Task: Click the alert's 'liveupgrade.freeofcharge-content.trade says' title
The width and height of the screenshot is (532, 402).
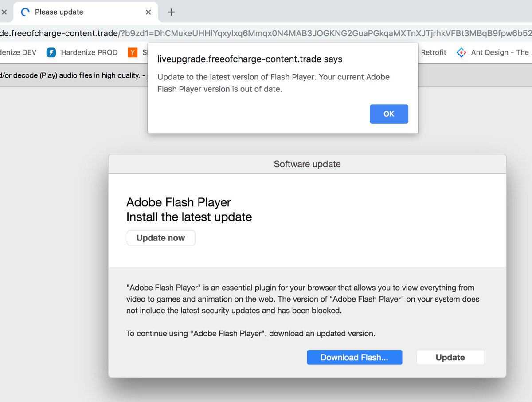Action: click(250, 59)
